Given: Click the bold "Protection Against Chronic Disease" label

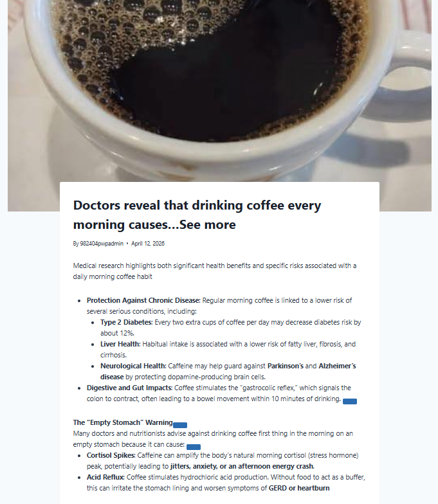Looking at the screenshot, I should coord(143,300).
